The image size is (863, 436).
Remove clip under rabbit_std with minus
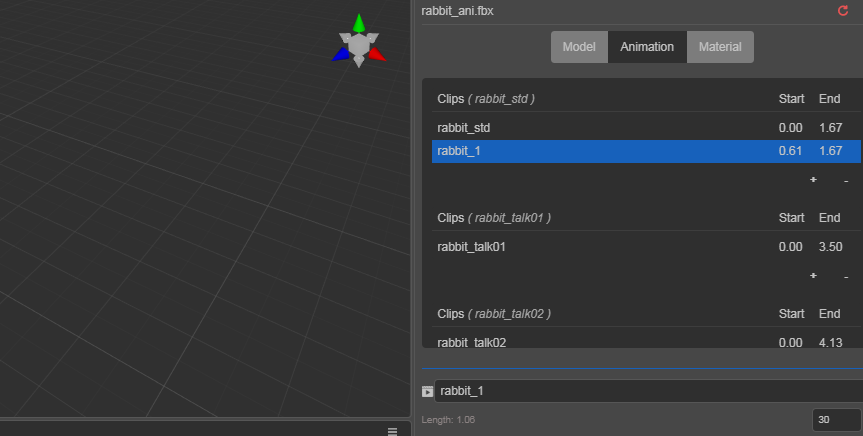point(846,180)
